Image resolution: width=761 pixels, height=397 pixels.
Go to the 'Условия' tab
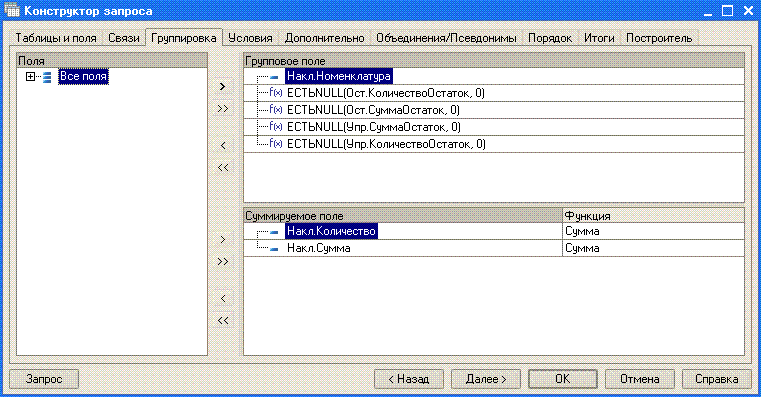[x=250, y=38]
